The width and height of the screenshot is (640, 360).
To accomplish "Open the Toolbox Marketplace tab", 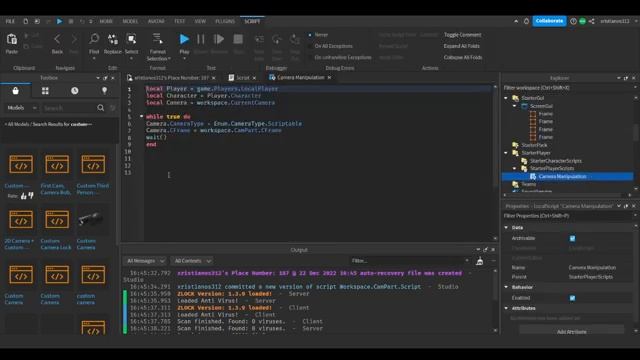I will 16,91.
